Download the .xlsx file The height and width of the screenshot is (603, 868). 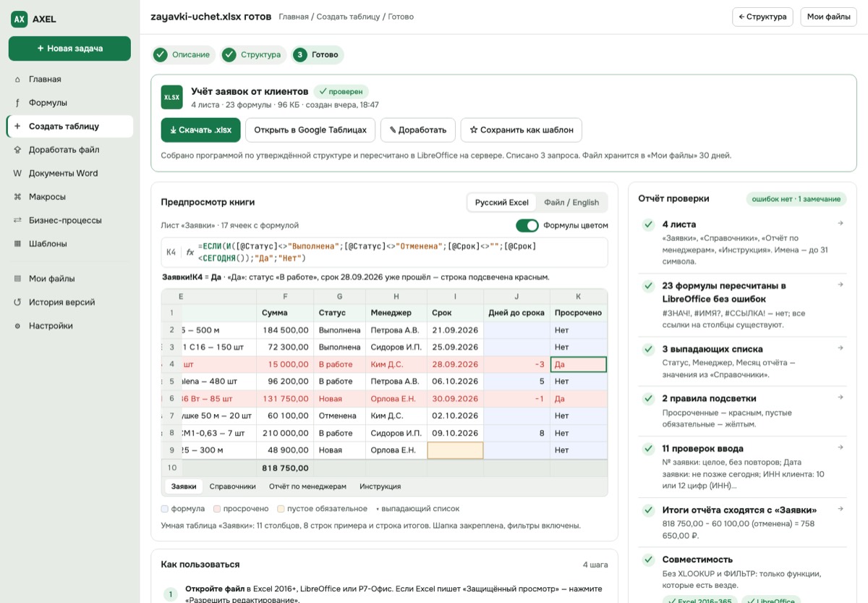[x=200, y=130]
